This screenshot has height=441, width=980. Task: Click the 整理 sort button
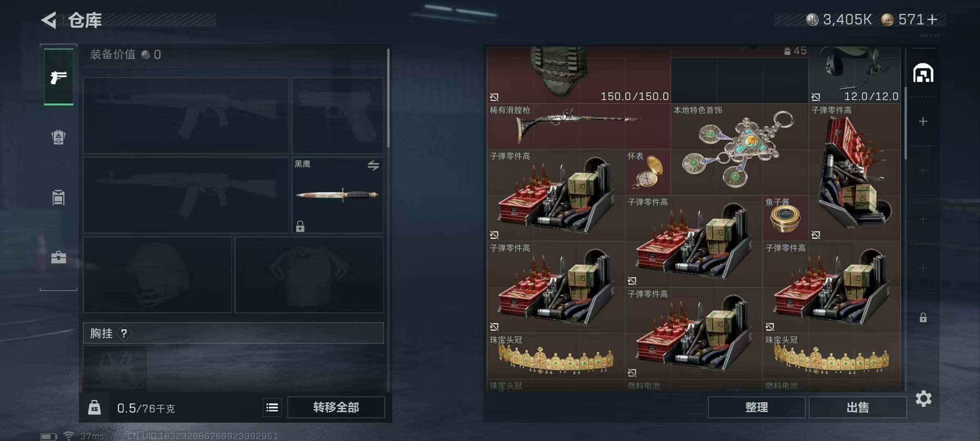[x=756, y=408]
